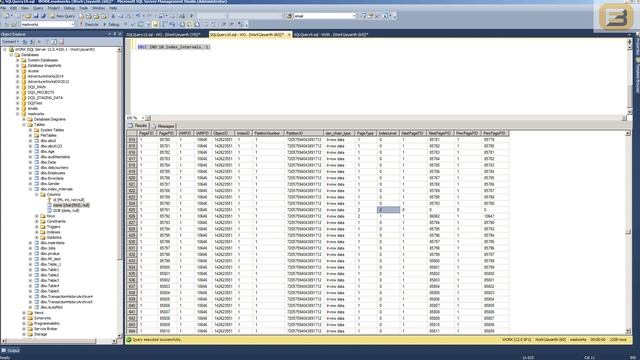Image resolution: width=640 pixels, height=360 pixels.
Task: Open the File menu
Action: [x=3, y=8]
